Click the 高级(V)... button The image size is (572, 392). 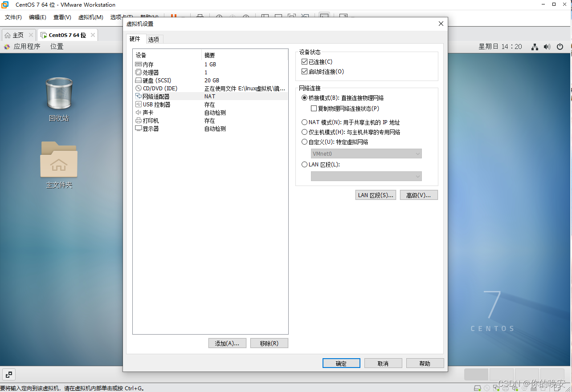[419, 195]
